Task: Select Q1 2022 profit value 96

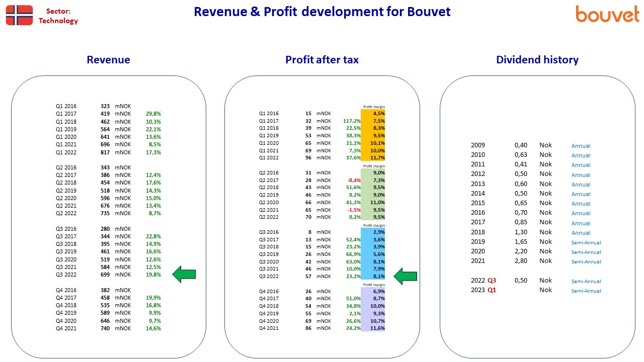Action: (308, 157)
